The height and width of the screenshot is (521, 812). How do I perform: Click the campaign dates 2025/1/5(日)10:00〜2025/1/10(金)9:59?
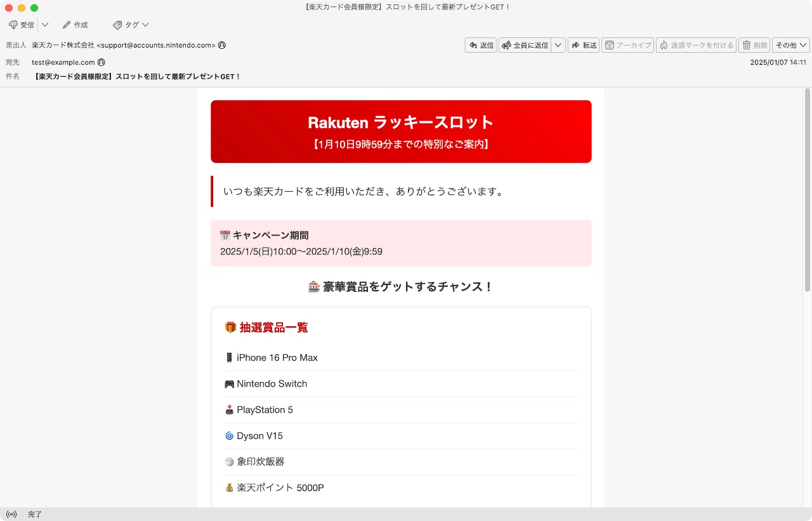(x=301, y=251)
